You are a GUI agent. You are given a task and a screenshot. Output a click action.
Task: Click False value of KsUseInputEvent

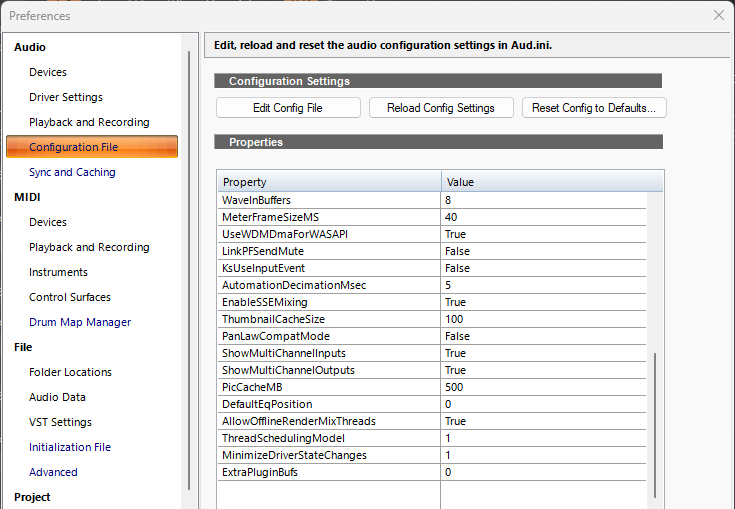(x=458, y=268)
